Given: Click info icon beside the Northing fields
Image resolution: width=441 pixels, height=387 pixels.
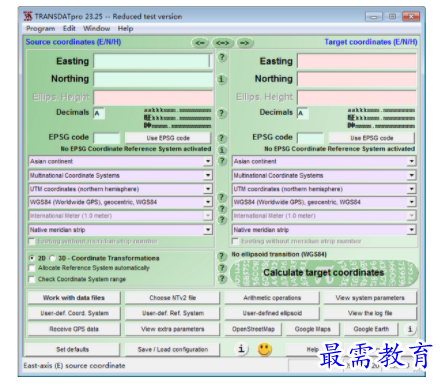Looking at the screenshot, I should click(x=222, y=79).
